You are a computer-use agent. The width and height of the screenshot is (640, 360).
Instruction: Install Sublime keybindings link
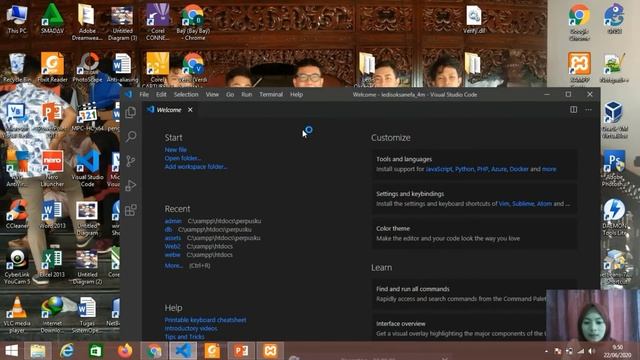click(x=523, y=204)
